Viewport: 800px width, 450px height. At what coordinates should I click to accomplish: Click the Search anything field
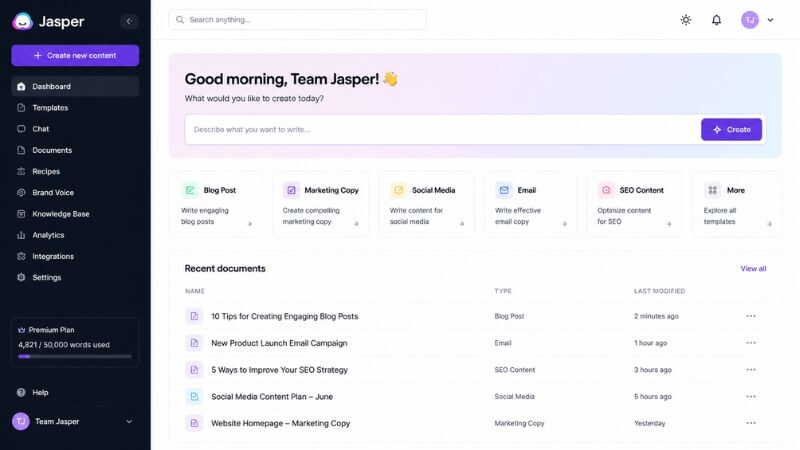(297, 20)
